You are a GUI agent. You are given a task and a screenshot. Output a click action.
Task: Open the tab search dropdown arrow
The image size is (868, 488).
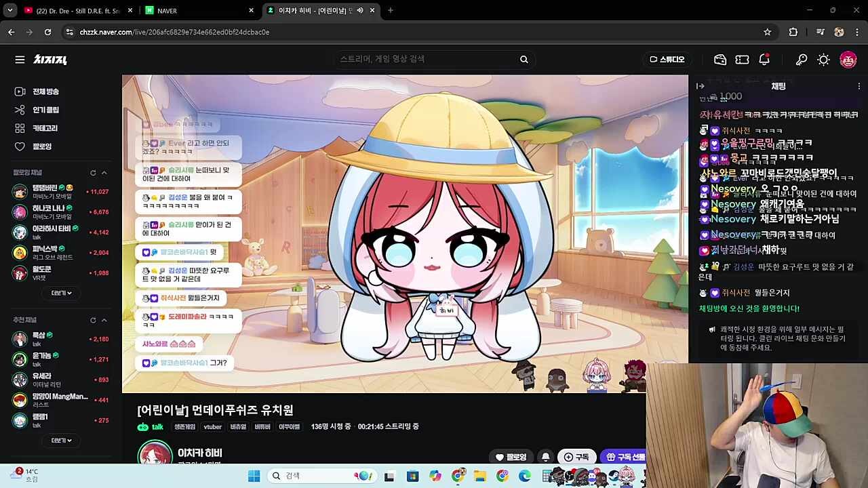tap(9, 10)
